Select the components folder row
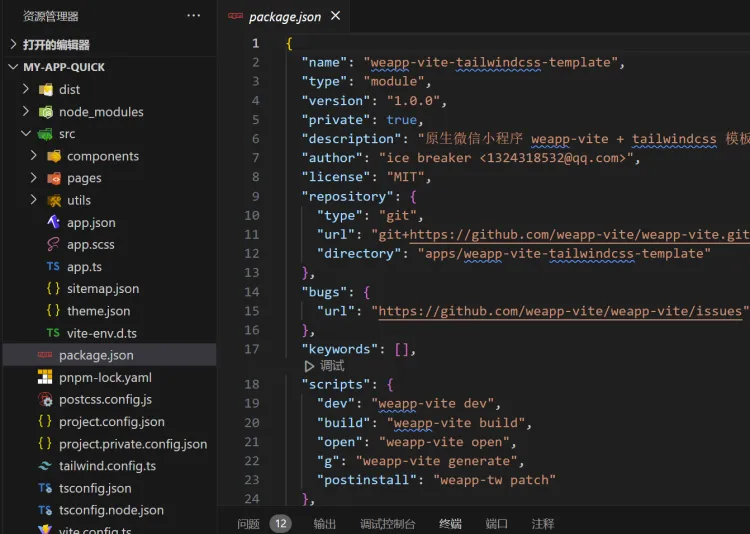750x534 pixels. (109, 156)
